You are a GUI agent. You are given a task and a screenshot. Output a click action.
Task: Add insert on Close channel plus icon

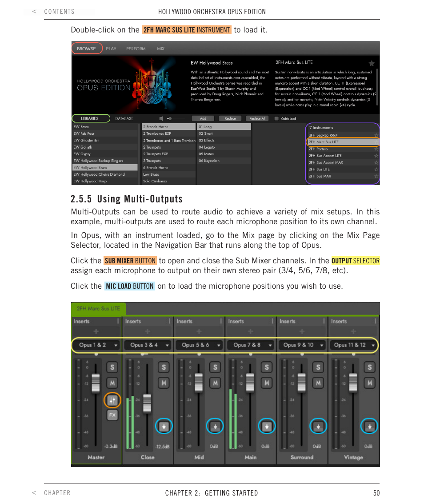tap(148, 331)
